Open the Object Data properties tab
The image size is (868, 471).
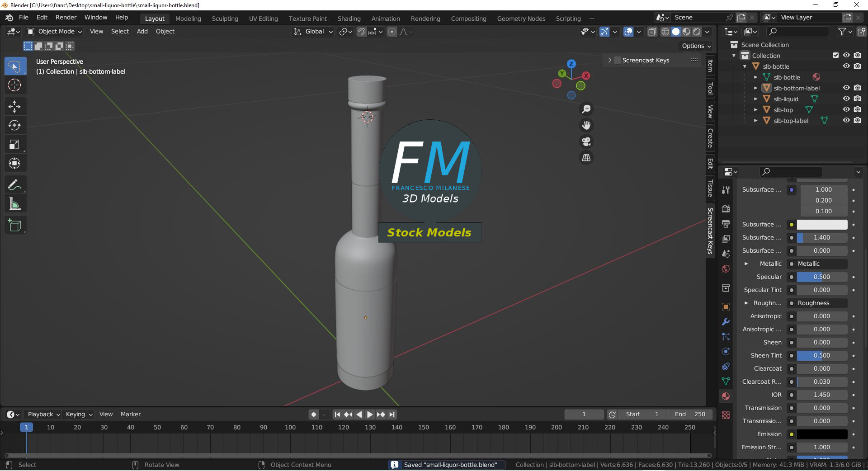tap(726, 382)
